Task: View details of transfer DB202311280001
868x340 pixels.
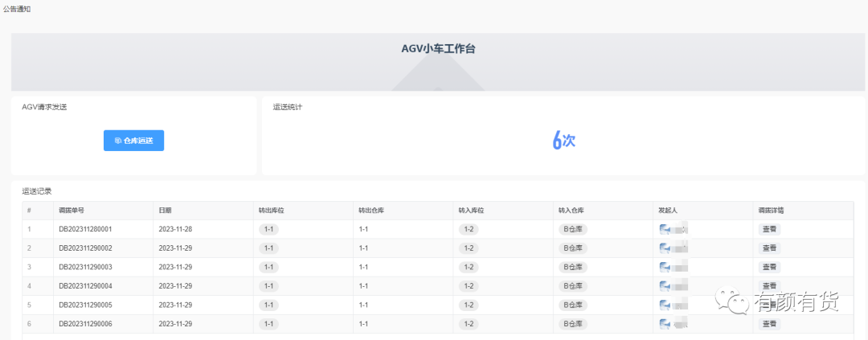Action: (x=769, y=229)
